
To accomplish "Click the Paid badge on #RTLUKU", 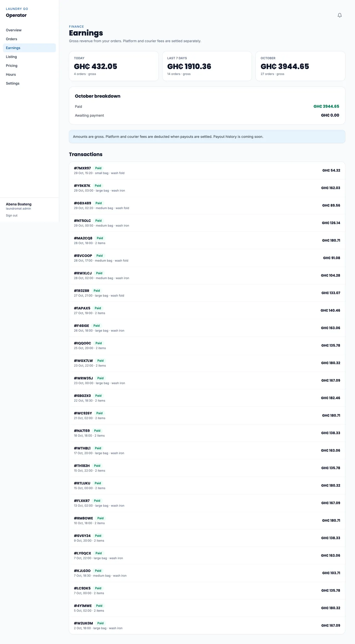I will (x=98, y=483).
